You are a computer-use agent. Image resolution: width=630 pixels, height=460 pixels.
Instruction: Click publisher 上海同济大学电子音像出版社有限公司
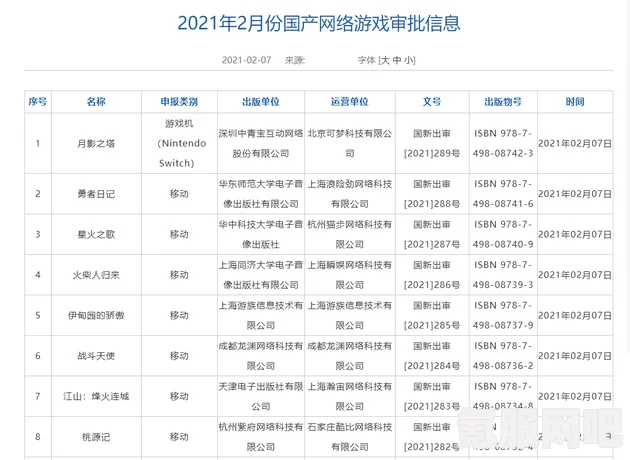[x=261, y=275]
